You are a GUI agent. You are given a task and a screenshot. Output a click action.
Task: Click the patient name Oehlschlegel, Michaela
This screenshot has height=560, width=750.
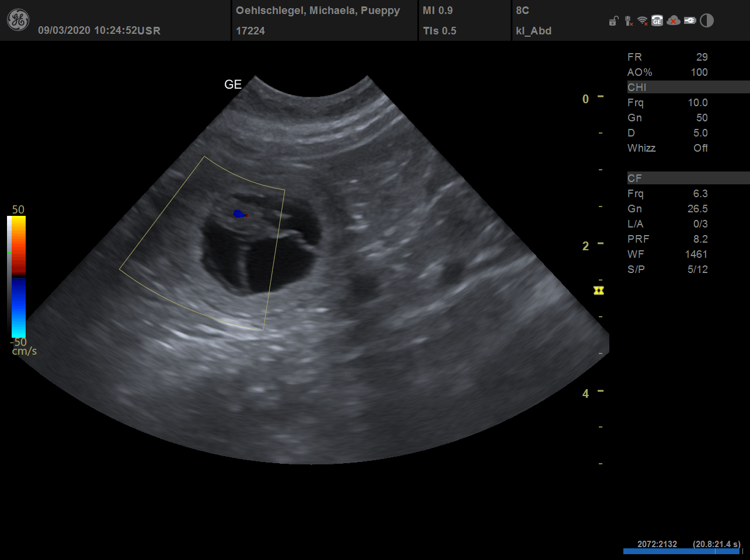tap(318, 10)
